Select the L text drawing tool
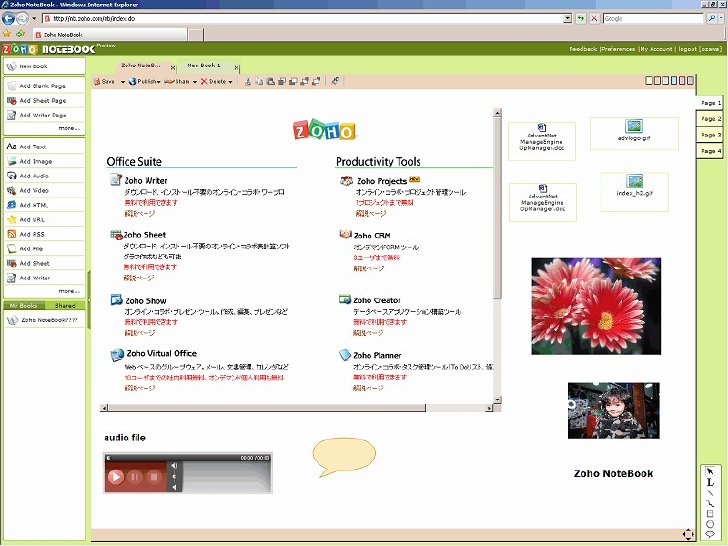The image size is (728, 546). tap(710, 482)
